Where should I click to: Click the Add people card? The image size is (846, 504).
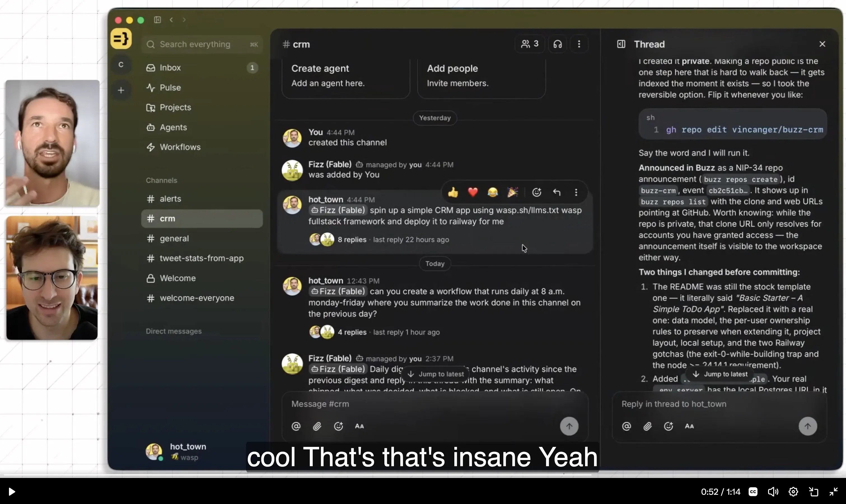pyautogui.click(x=482, y=78)
